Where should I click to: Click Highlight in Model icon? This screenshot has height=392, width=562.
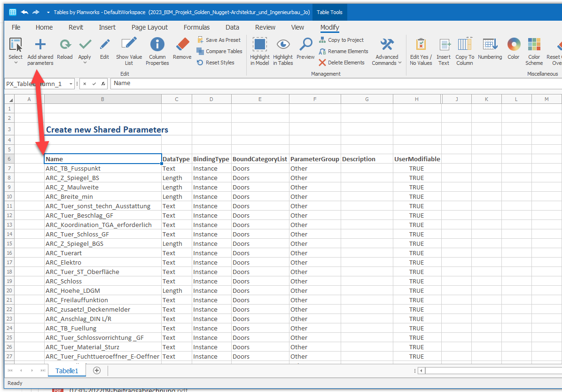[x=259, y=45]
